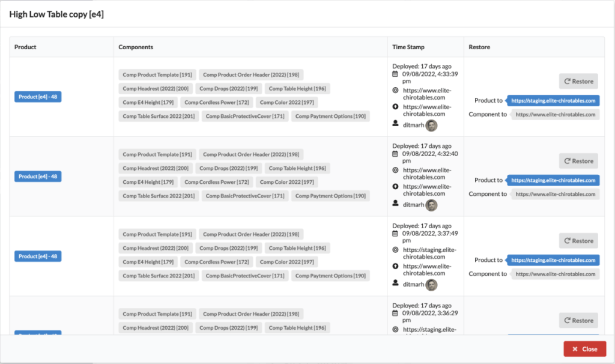
Task: Click Comp Drops (2022) [199] tag, 3:36:29 row
Action: click(x=229, y=328)
